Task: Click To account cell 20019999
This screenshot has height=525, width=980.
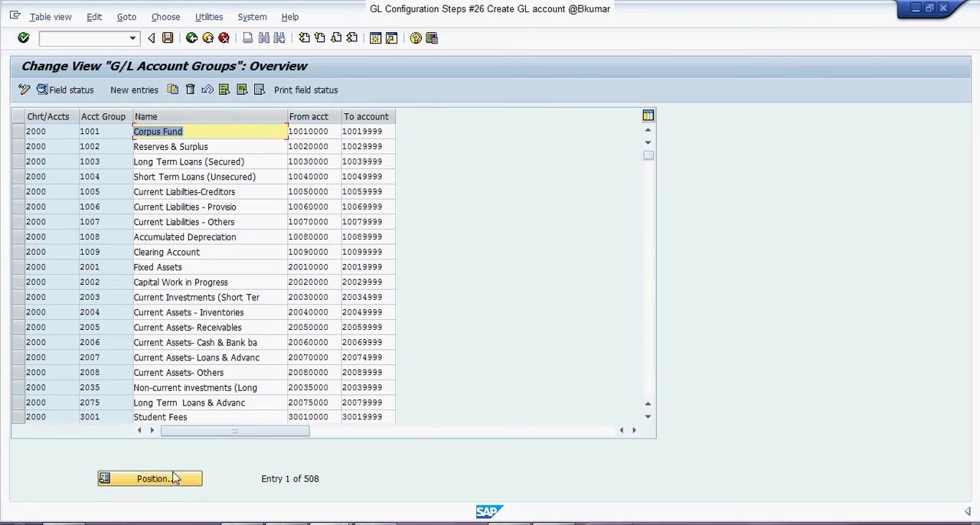Action: pyautogui.click(x=368, y=267)
